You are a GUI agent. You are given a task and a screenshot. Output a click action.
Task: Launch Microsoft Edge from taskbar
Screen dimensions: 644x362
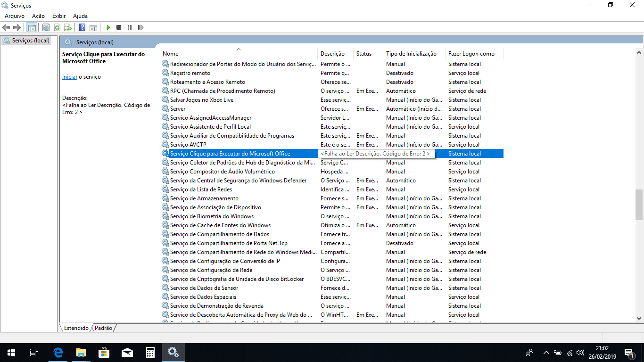point(58,352)
